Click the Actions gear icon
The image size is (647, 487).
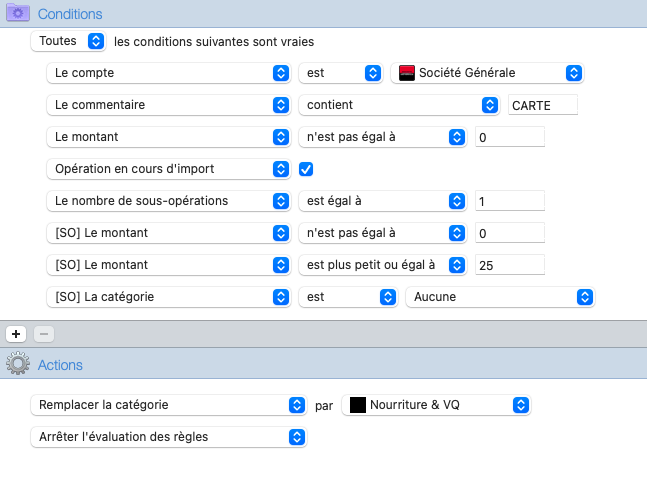(x=18, y=364)
